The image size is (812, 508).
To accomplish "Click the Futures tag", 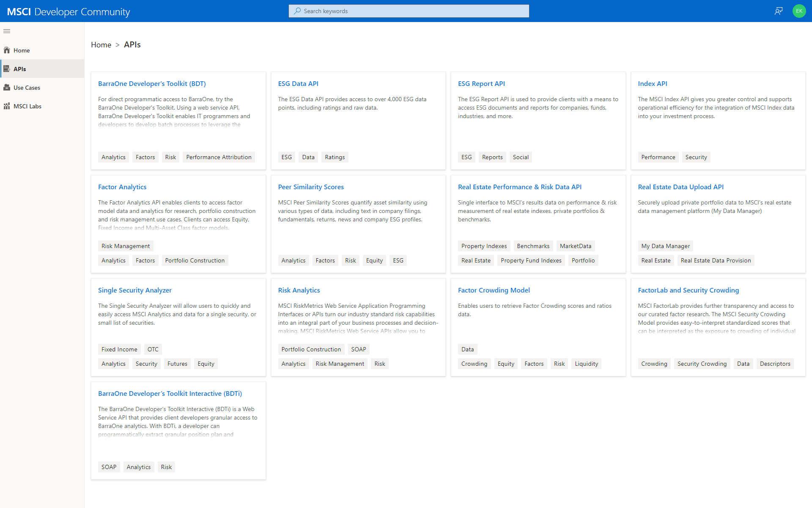I will 177,364.
